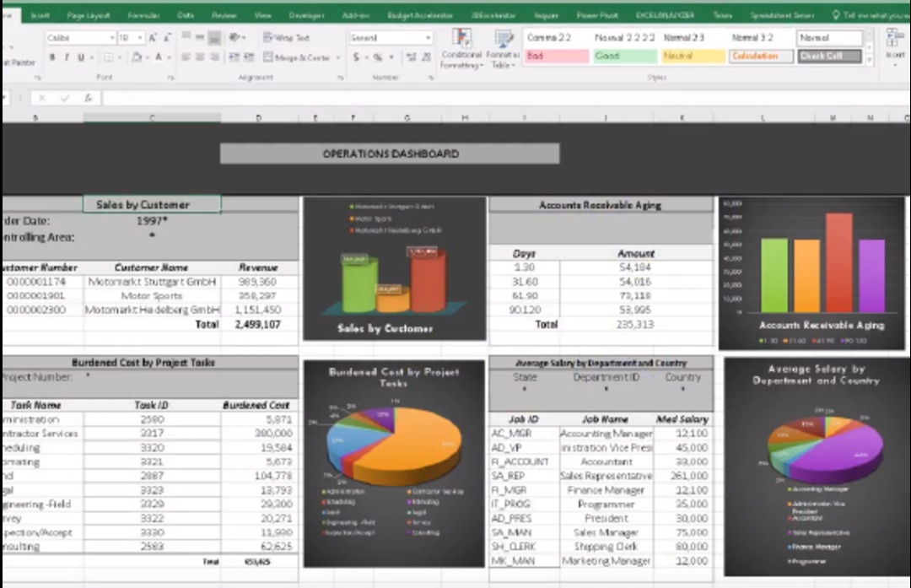Open the Font group dialog launcher

coord(170,78)
